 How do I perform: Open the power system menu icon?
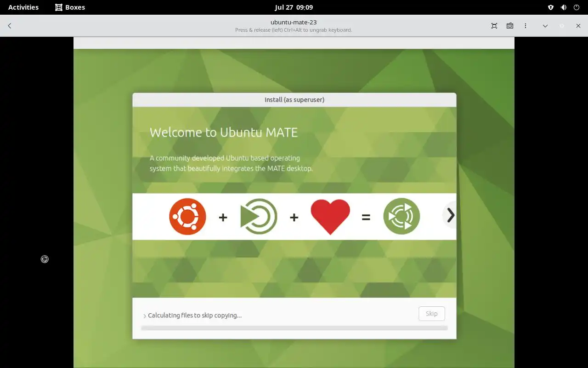(577, 7)
